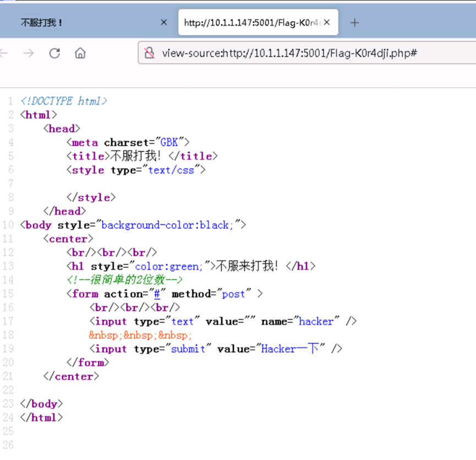Click the hacker name attribute value
476x460 pixels.
click(316, 321)
